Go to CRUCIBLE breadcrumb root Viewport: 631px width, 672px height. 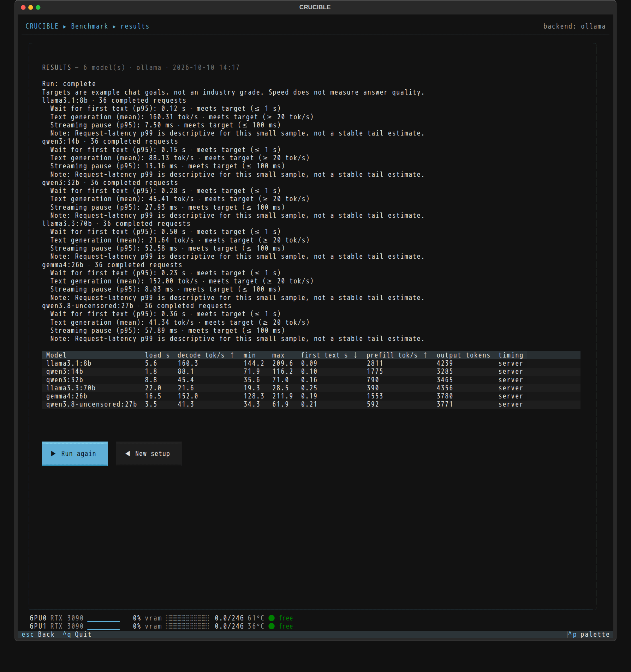(42, 26)
